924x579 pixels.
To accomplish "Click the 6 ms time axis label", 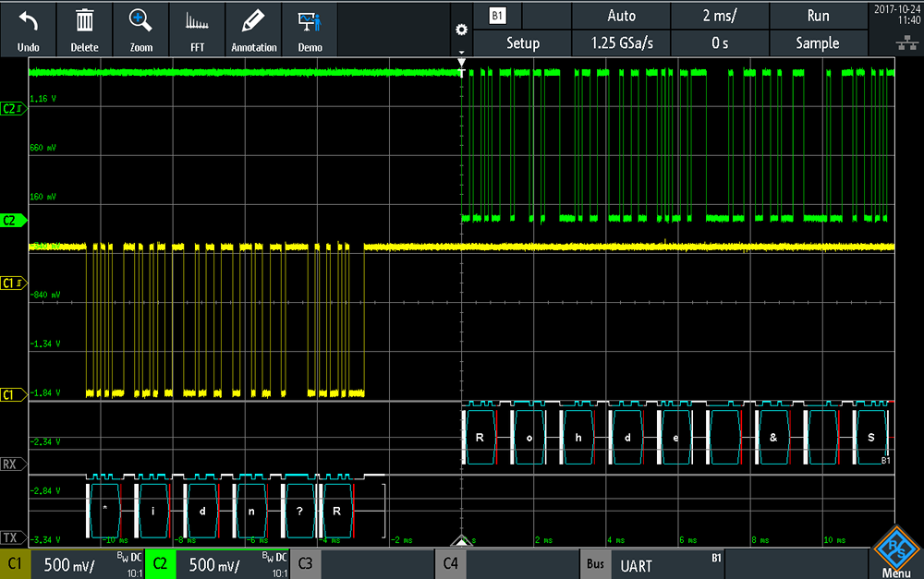I will (x=688, y=540).
